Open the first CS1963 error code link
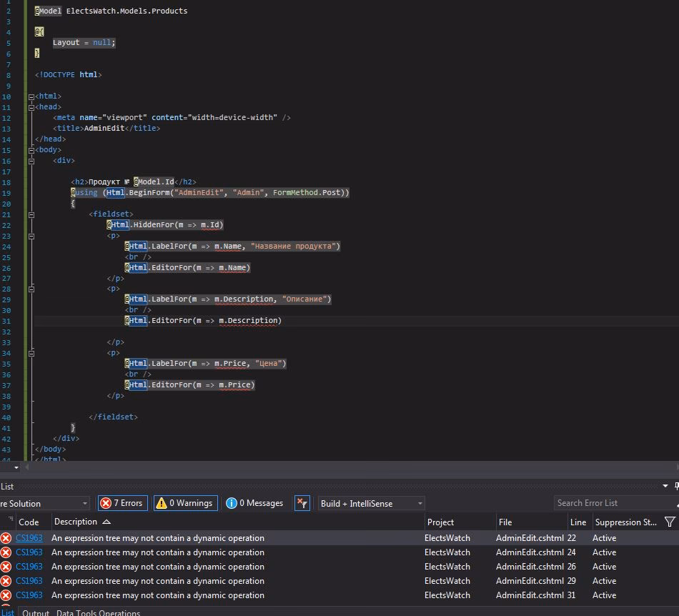 point(29,538)
